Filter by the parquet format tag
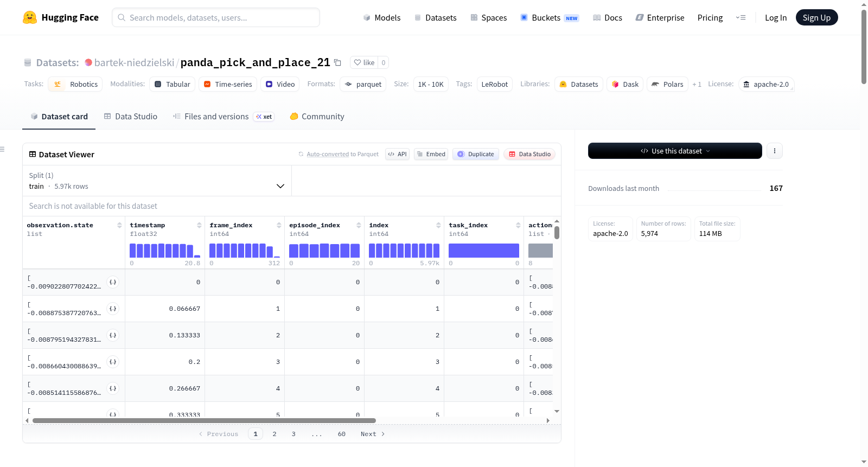Viewport: 868px width, 467px height. click(363, 84)
